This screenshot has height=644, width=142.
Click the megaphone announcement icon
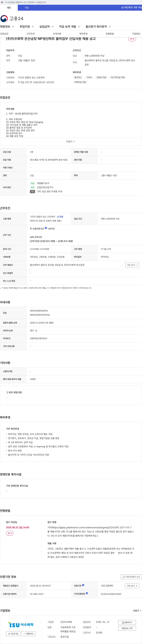(x=122, y=8)
